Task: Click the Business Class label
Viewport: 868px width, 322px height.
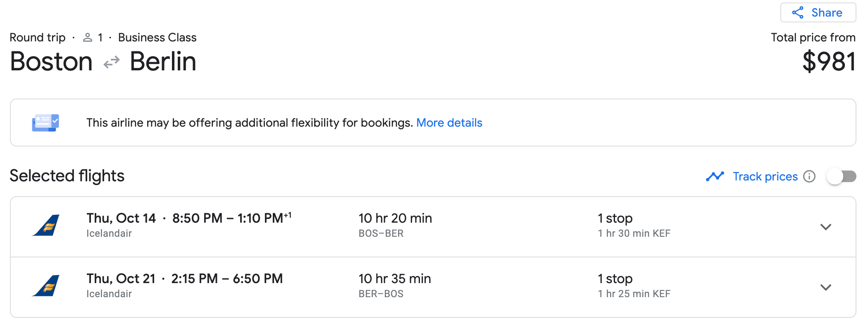Action: [157, 38]
